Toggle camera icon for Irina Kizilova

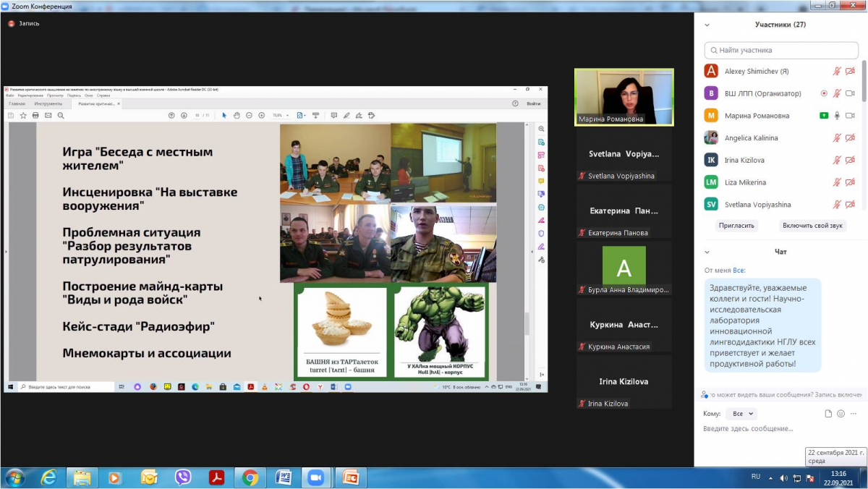coord(850,160)
